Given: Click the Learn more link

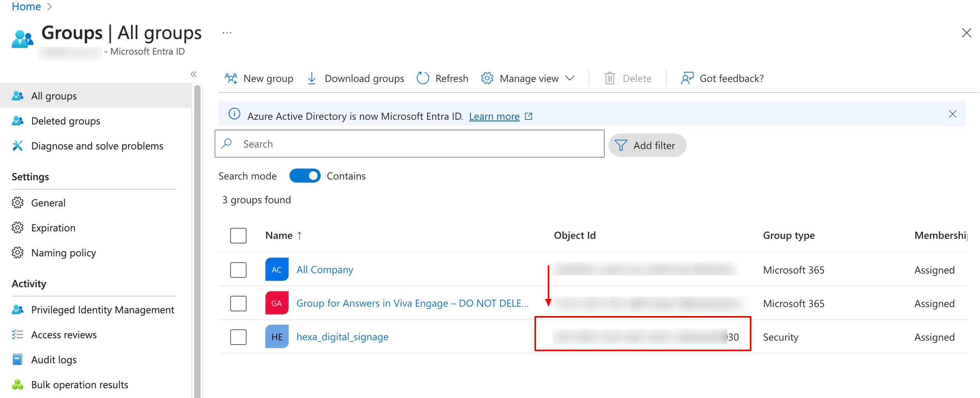Looking at the screenshot, I should (x=494, y=116).
